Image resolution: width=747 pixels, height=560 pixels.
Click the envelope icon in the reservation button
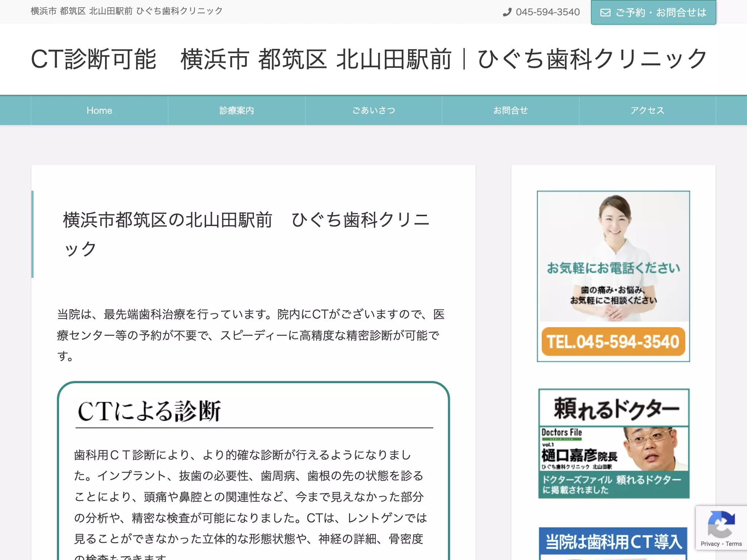coord(605,13)
